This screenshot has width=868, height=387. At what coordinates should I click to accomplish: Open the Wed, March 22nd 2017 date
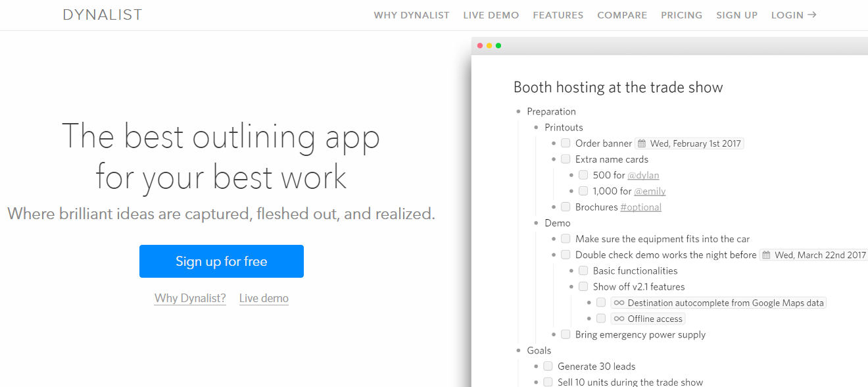coord(814,255)
